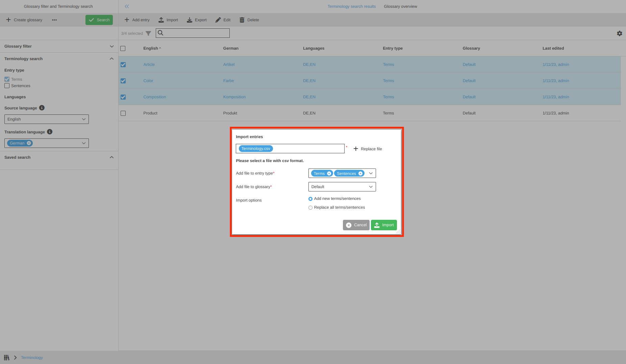Click the library icon in the bottom breadcrumb
This screenshot has height=364, width=626.
tap(6, 357)
